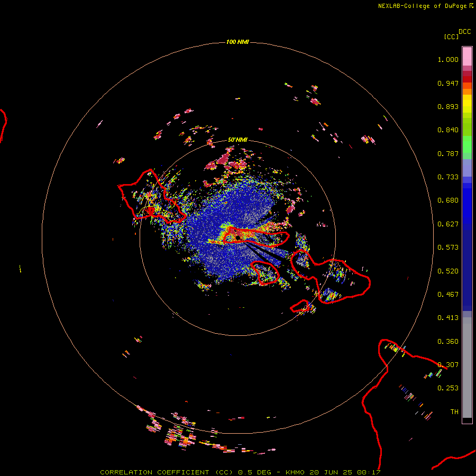This screenshot has width=476, height=476.
Task: Click the DCC legend title
Action: coord(464,32)
